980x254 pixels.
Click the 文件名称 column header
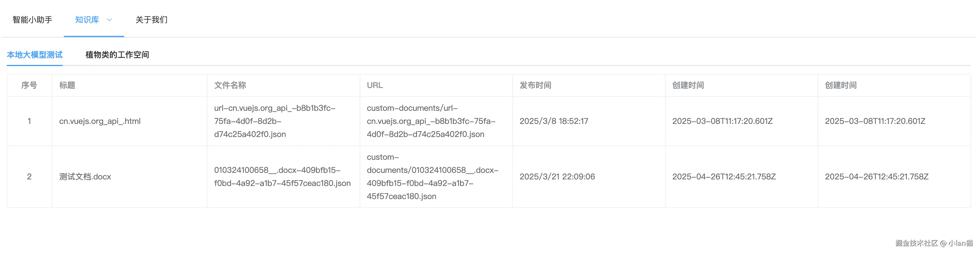coord(230,85)
